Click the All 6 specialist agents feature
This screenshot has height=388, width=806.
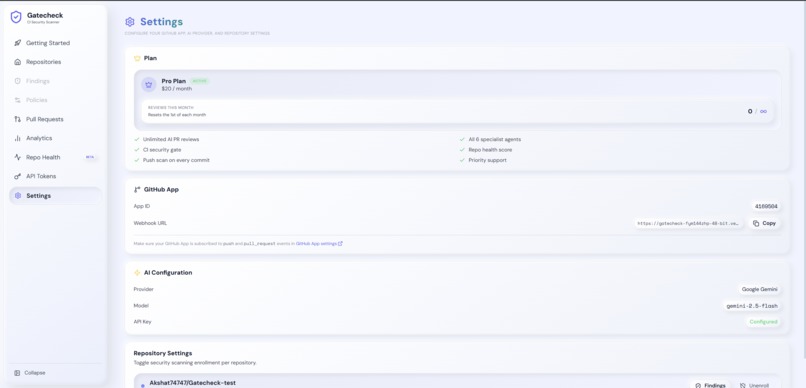coord(494,139)
